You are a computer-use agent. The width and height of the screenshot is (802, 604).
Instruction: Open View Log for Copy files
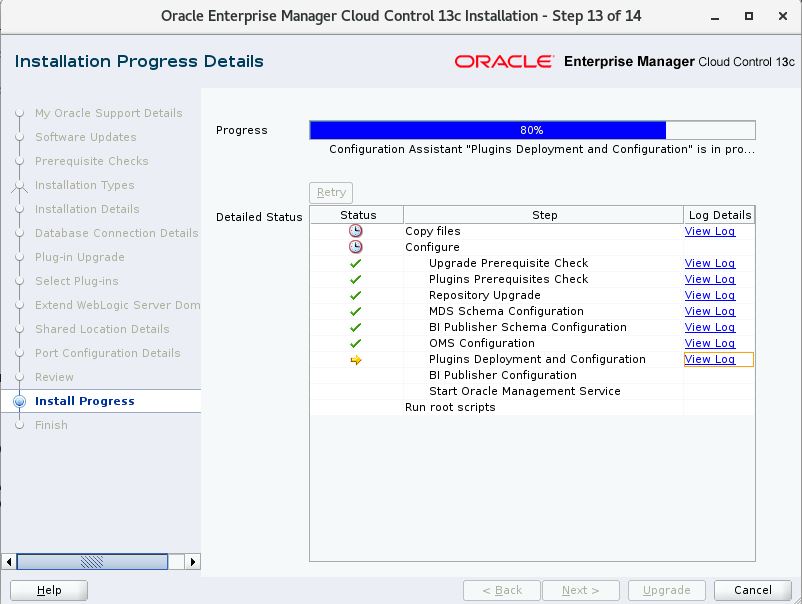709,231
